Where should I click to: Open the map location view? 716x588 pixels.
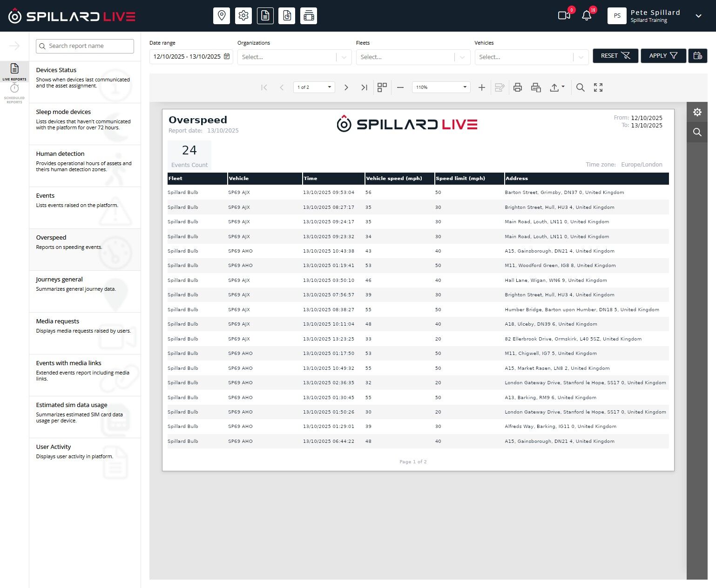pos(222,16)
